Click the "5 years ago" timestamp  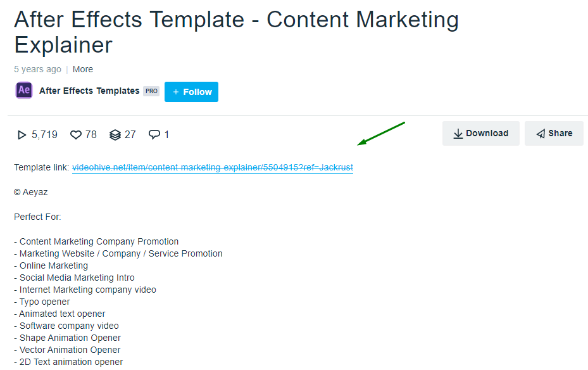[38, 69]
